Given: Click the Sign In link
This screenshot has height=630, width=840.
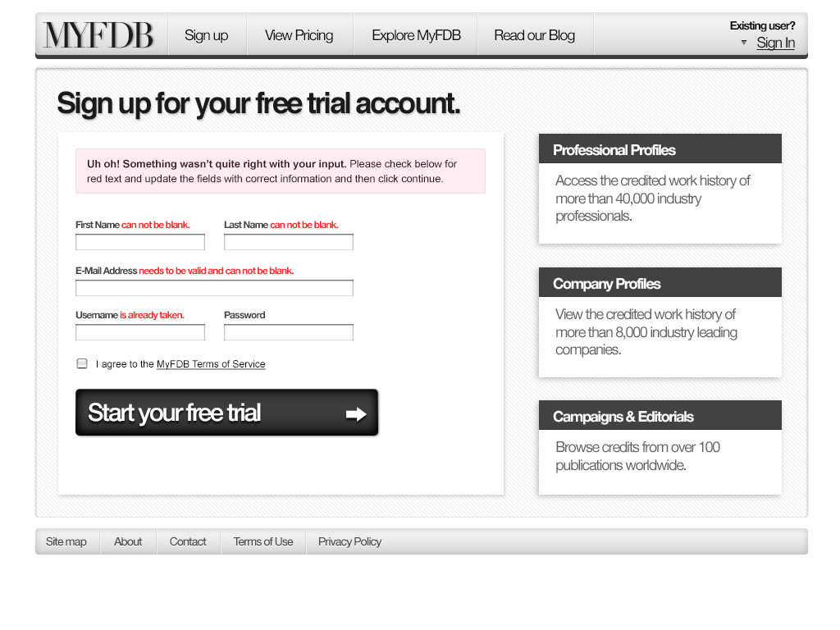Looking at the screenshot, I should (x=775, y=43).
